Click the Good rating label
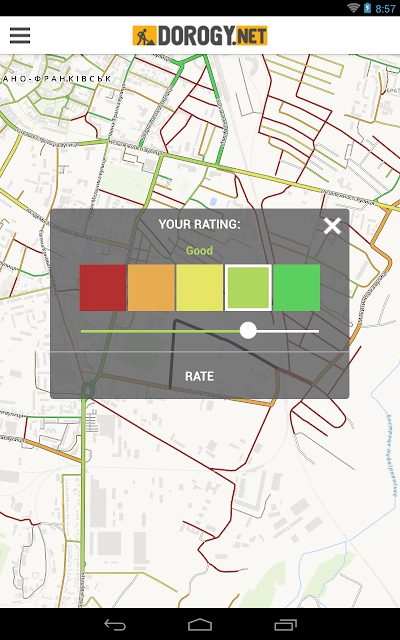 (200, 250)
